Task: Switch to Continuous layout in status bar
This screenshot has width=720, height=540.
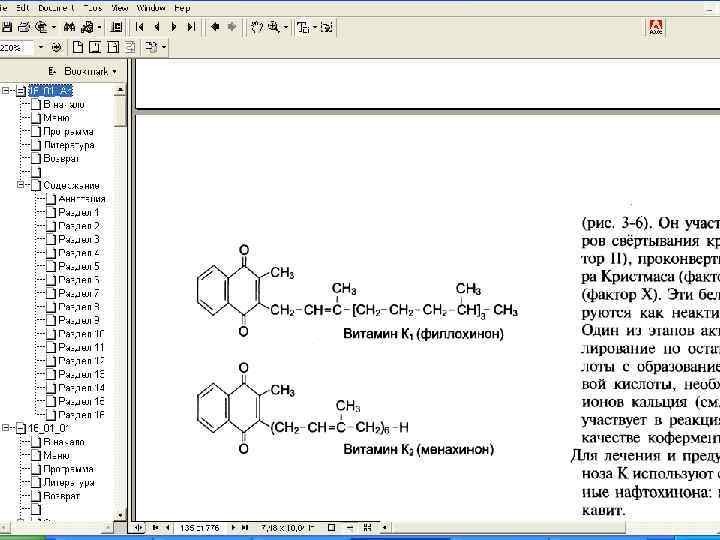Action: pos(349,528)
